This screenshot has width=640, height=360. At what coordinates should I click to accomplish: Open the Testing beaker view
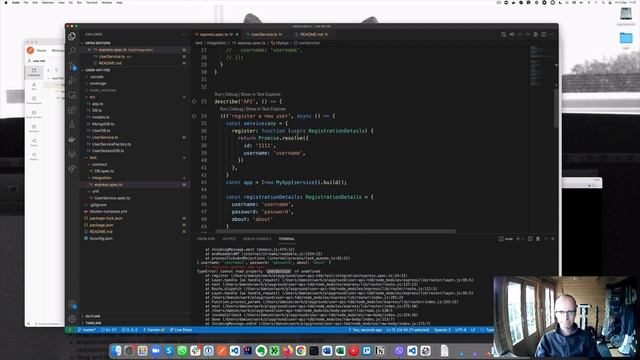[x=72, y=124]
